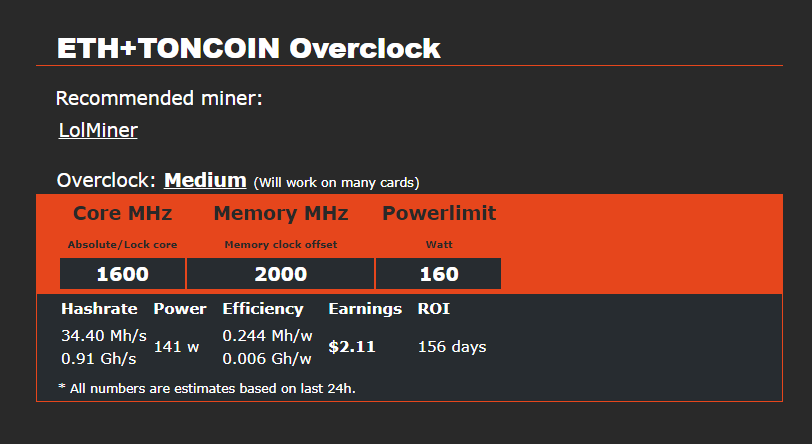This screenshot has width=812, height=444.
Task: Click the Powerlimit column header
Action: (439, 213)
